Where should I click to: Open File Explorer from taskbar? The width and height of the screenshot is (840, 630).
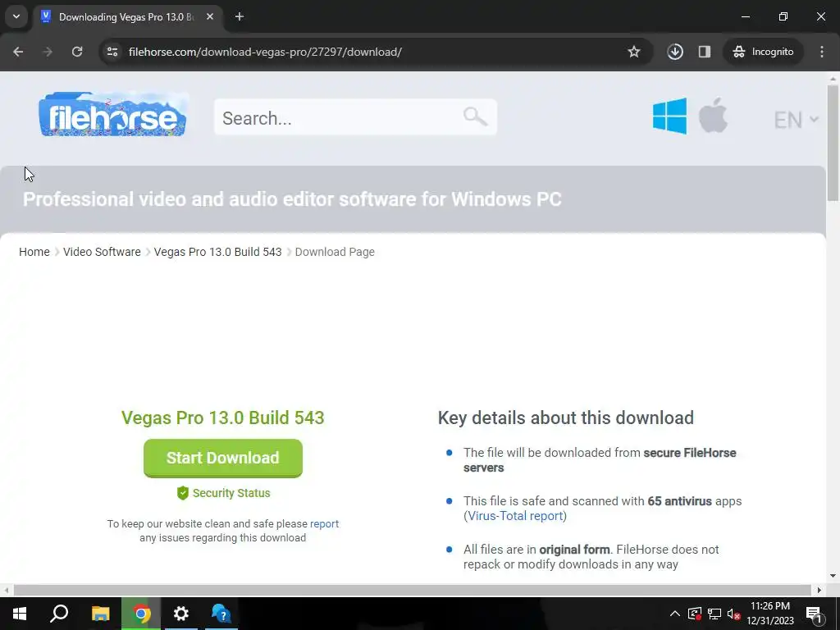(100, 614)
